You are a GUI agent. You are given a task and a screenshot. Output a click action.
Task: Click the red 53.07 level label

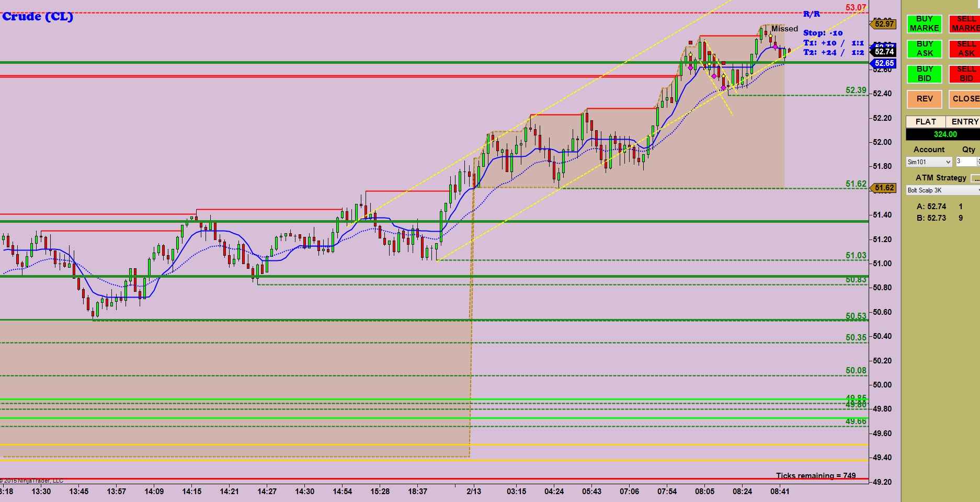(856, 7)
